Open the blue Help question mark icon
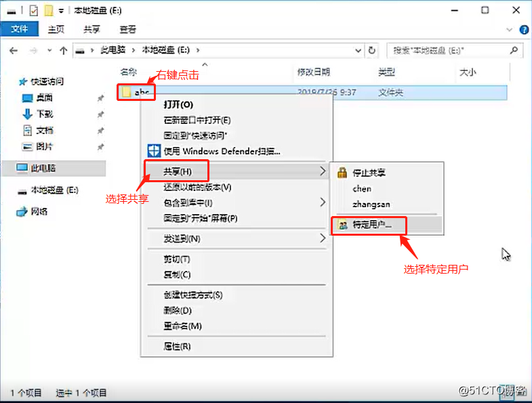Screen dimensions: 532x403 point(524,30)
